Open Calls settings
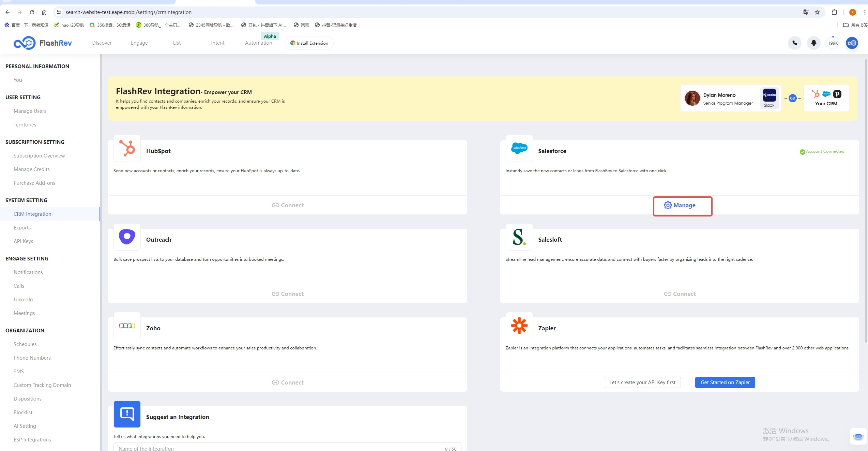Image resolution: width=868 pixels, height=451 pixels. [19, 286]
